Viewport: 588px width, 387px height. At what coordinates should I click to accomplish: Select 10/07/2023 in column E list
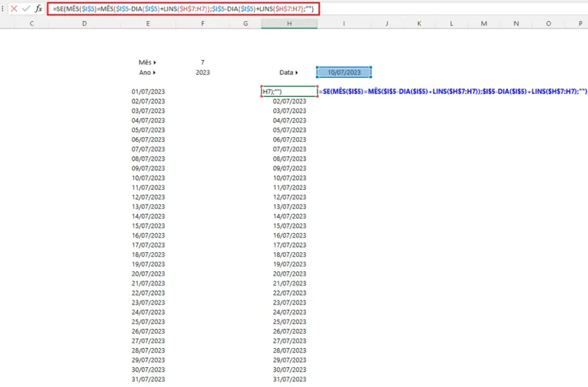click(x=148, y=178)
